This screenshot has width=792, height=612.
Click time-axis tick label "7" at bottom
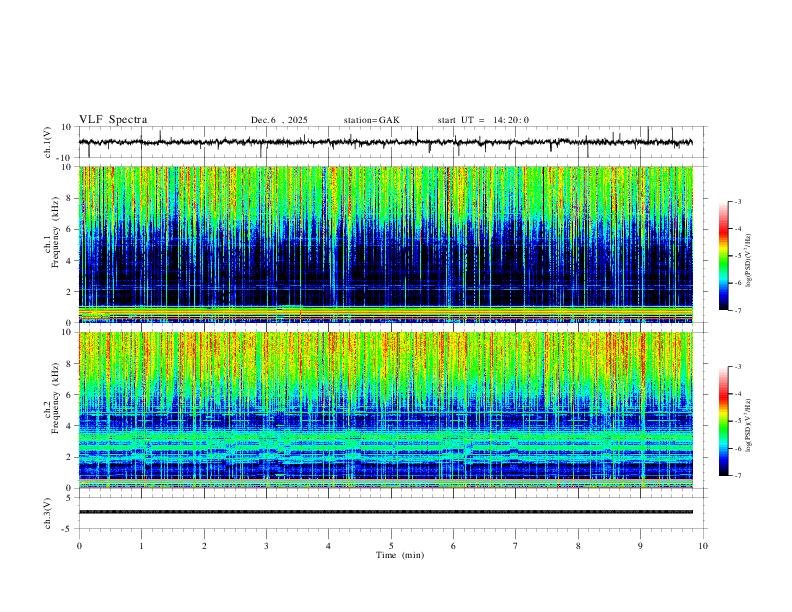tap(516, 546)
